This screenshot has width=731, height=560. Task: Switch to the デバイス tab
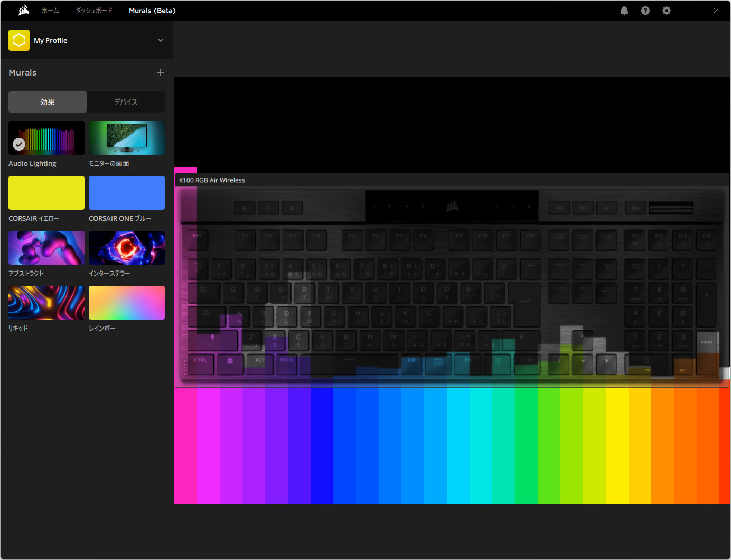point(126,102)
